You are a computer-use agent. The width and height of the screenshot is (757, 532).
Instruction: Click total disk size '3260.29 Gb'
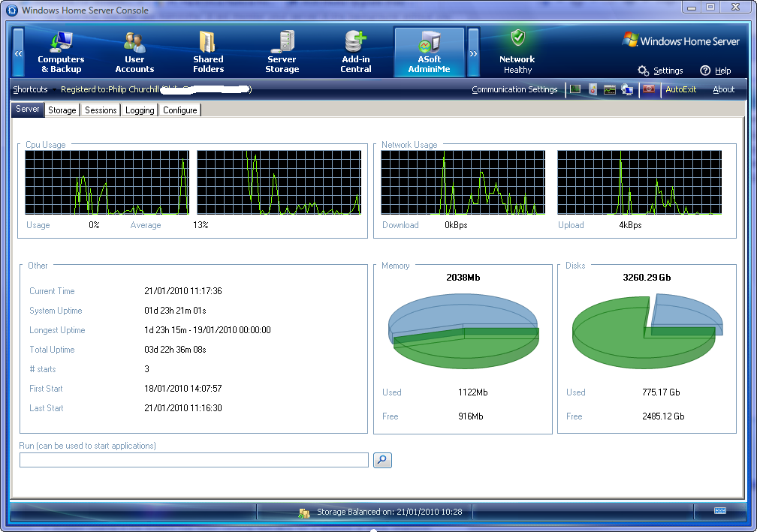[647, 278]
